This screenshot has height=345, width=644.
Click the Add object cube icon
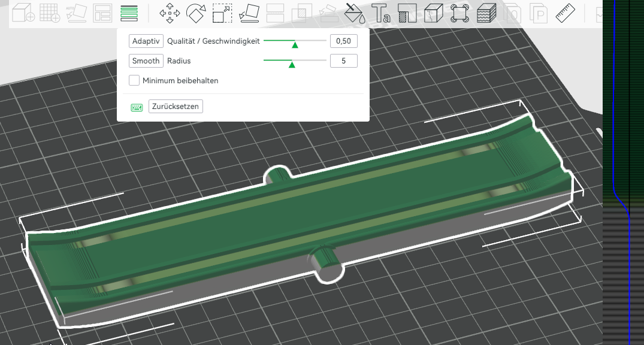click(x=23, y=13)
